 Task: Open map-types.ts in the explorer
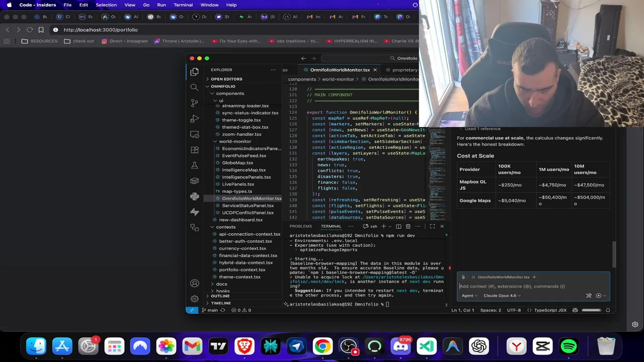(237, 191)
